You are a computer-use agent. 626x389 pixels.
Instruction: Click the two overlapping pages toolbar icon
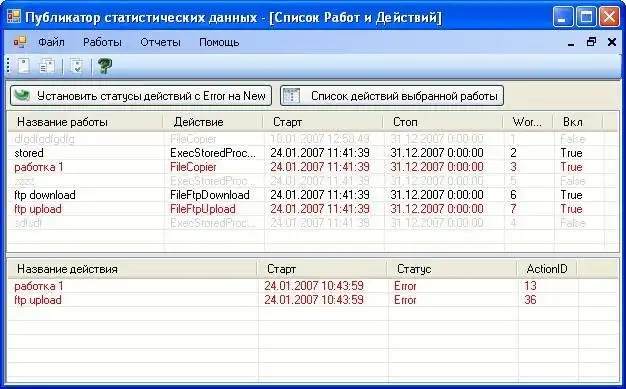point(47,66)
